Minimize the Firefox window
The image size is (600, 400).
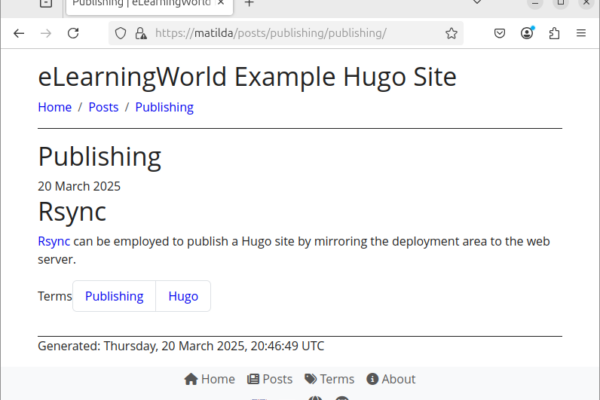pos(535,3)
